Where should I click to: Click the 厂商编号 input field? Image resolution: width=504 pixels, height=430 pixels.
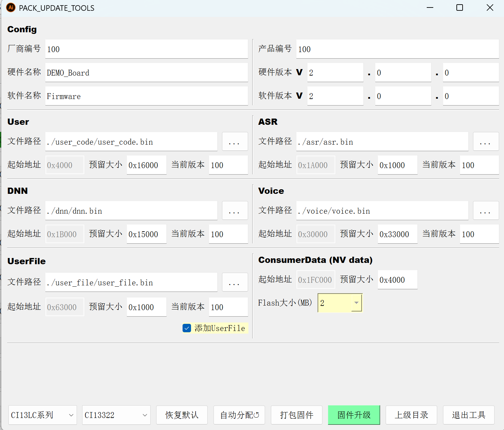coord(146,49)
